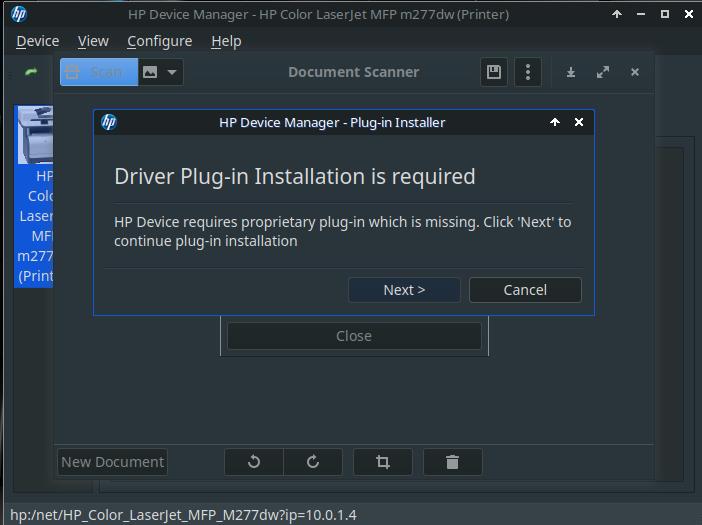Maximize the HP Device Manager window

[x=665, y=14]
